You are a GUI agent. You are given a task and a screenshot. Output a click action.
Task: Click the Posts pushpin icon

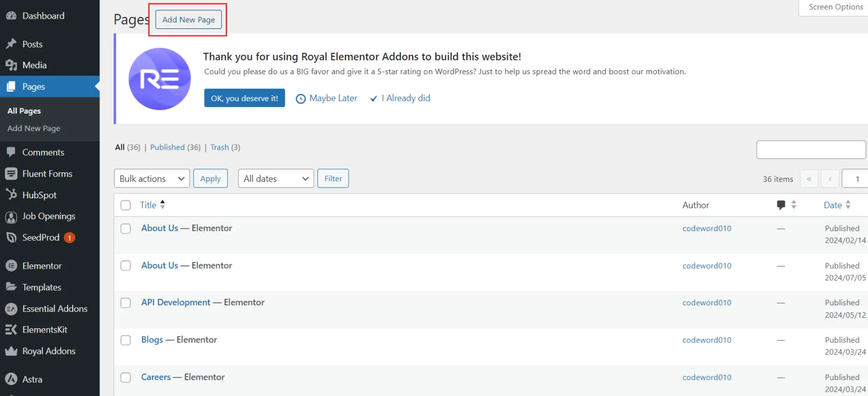coord(11,44)
